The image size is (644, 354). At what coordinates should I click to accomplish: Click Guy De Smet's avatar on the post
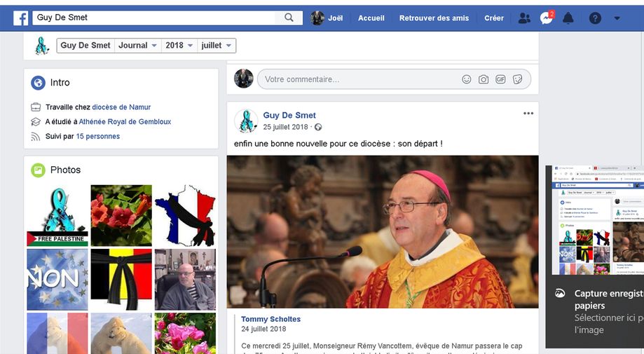pyautogui.click(x=246, y=121)
